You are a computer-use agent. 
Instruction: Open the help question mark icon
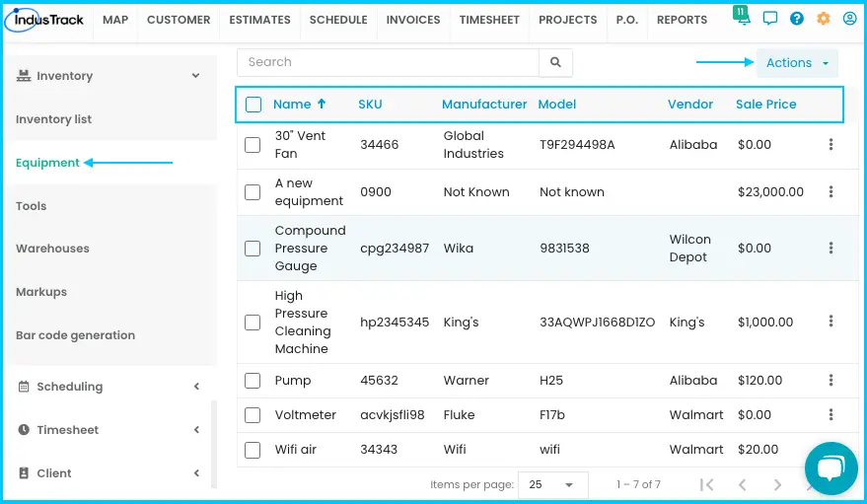(x=797, y=19)
